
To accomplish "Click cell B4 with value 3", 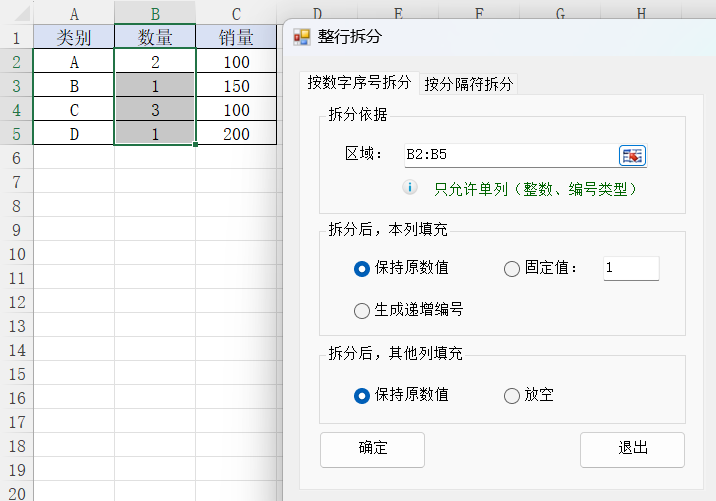I will [x=155, y=109].
